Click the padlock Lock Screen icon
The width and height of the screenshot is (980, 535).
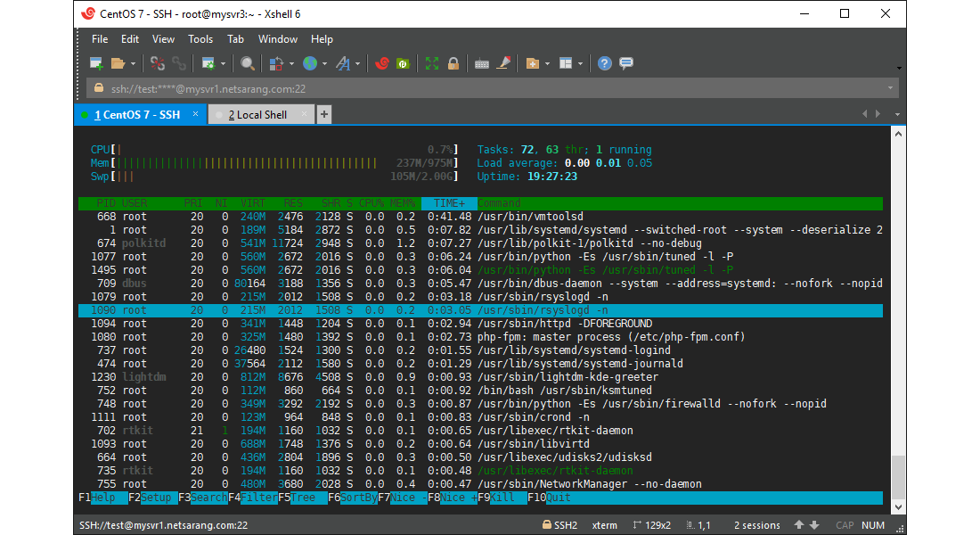pyautogui.click(x=453, y=63)
